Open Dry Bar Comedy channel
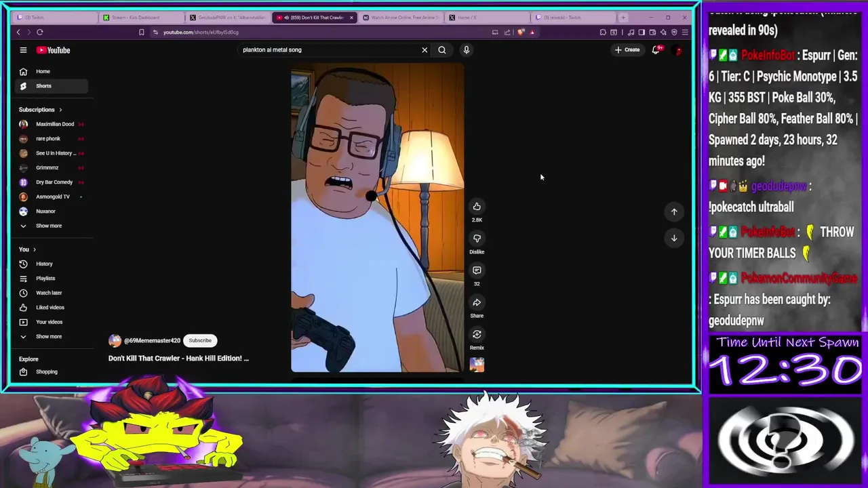868x488 pixels. point(51,182)
